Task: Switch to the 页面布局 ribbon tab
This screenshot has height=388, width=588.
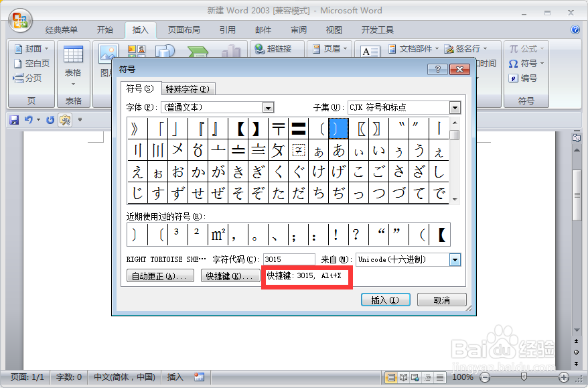Action: tap(183, 30)
